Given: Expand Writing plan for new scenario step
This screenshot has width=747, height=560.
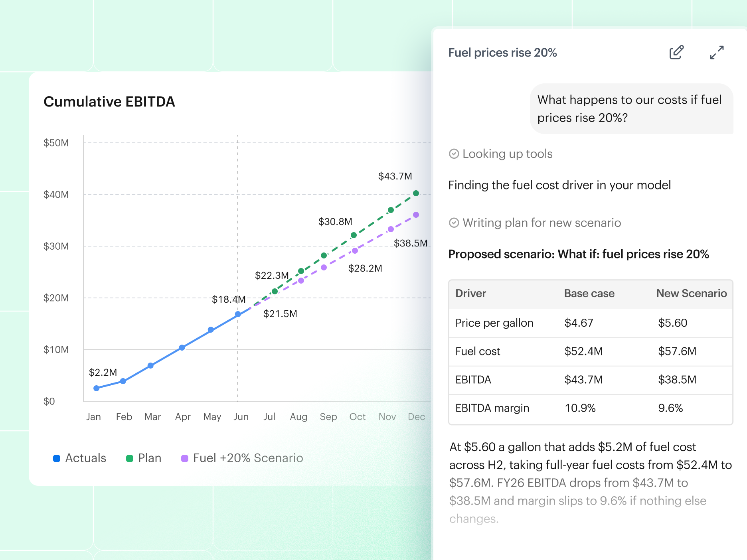Looking at the screenshot, I should coord(541,223).
